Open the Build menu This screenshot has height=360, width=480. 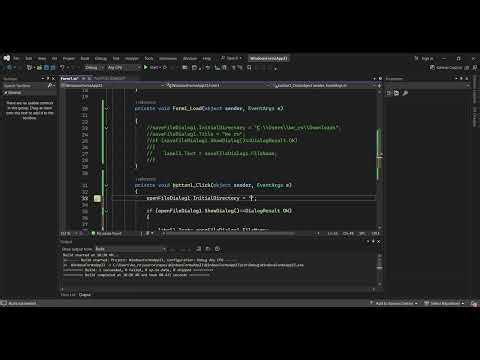(x=85, y=58)
